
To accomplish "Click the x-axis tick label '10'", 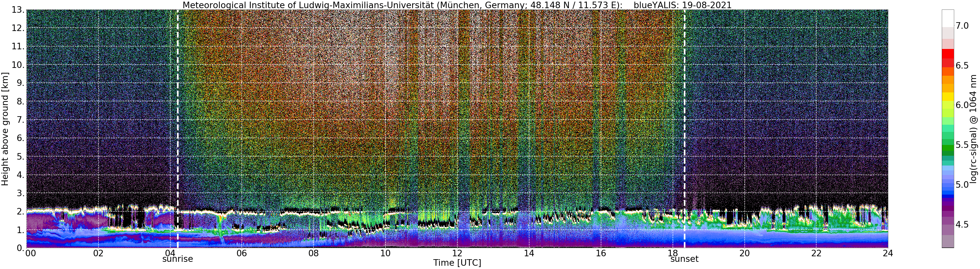I will pos(385,253).
